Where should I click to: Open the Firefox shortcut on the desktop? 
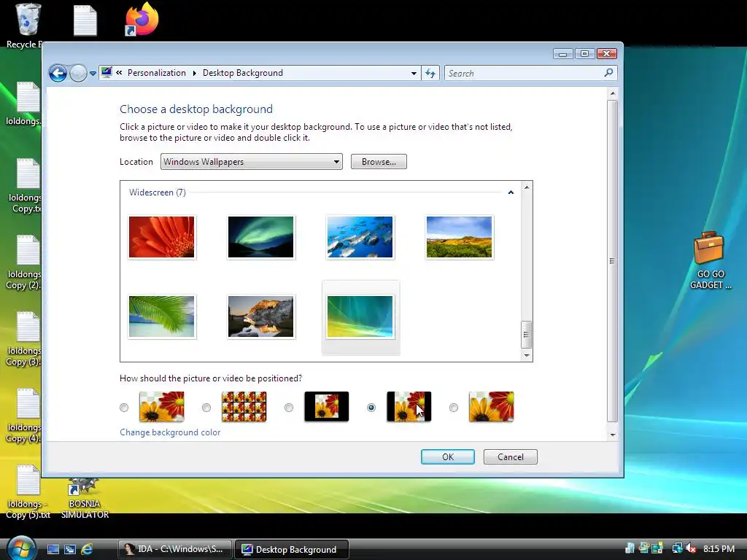click(142, 19)
